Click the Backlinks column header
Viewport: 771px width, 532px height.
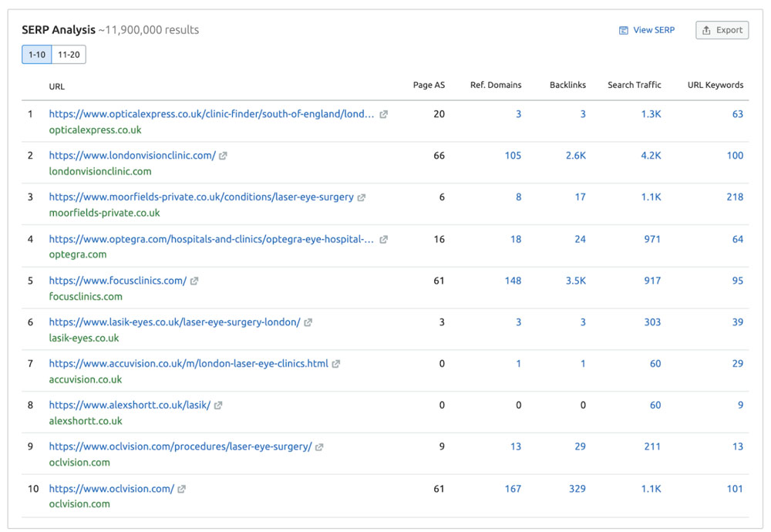click(568, 85)
